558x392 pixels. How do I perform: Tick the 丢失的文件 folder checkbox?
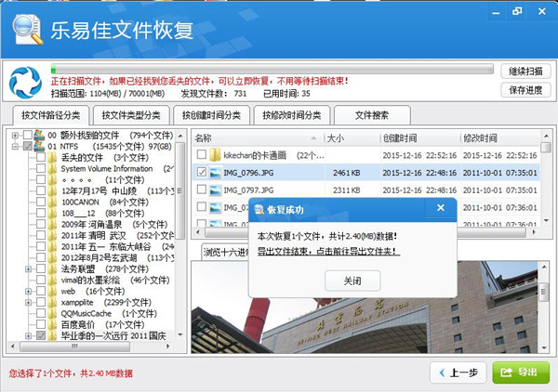(x=40, y=157)
